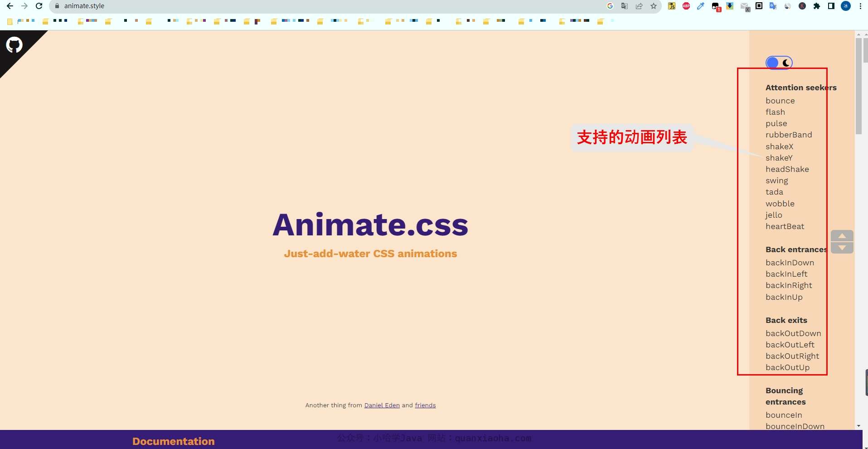Screen dimensions: 868x449
Task: Select backInDown from Back entrances
Action: click(790, 263)
